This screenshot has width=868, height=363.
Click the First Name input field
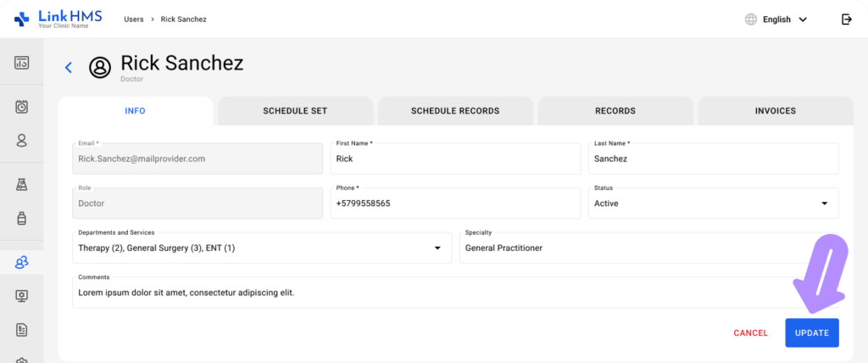(455, 159)
